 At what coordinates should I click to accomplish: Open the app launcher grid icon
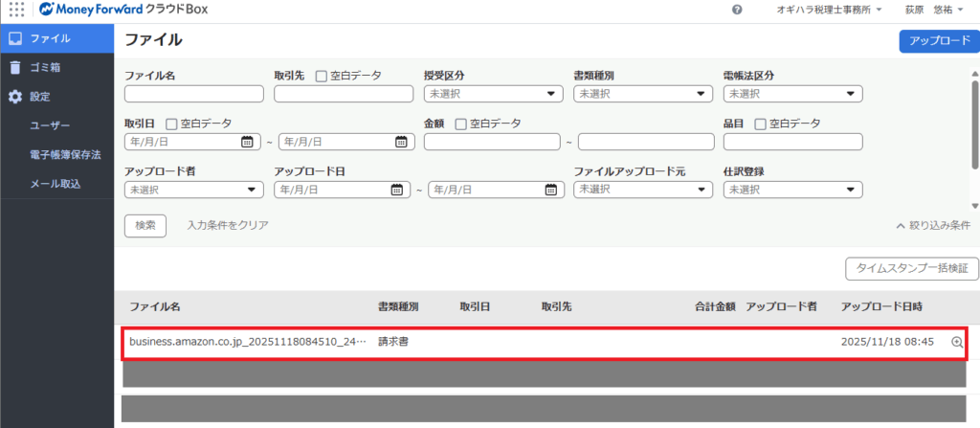point(16,10)
